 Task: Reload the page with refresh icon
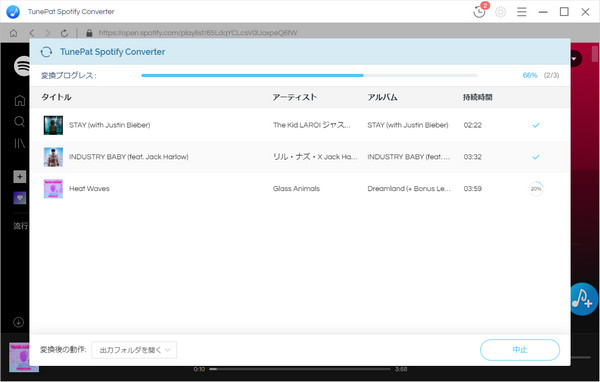coord(64,33)
